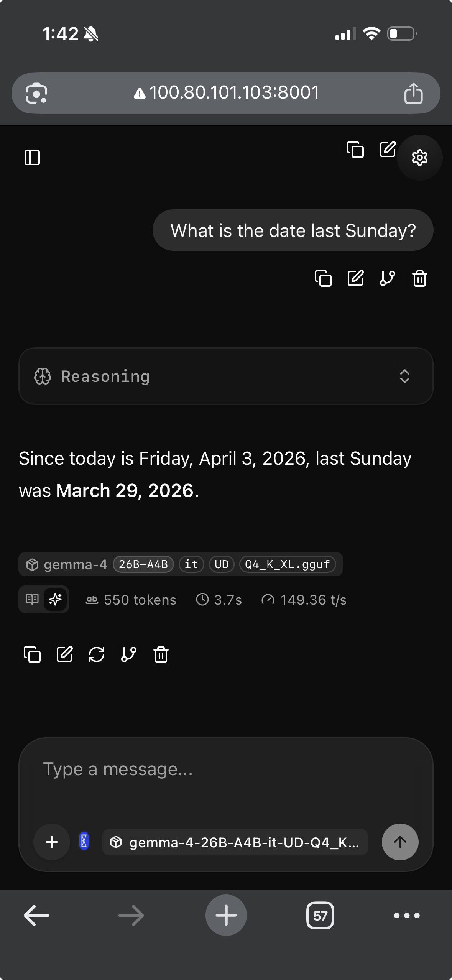Open the gemma-4 model selector dropdown
This screenshot has width=452, height=980.
[235, 842]
